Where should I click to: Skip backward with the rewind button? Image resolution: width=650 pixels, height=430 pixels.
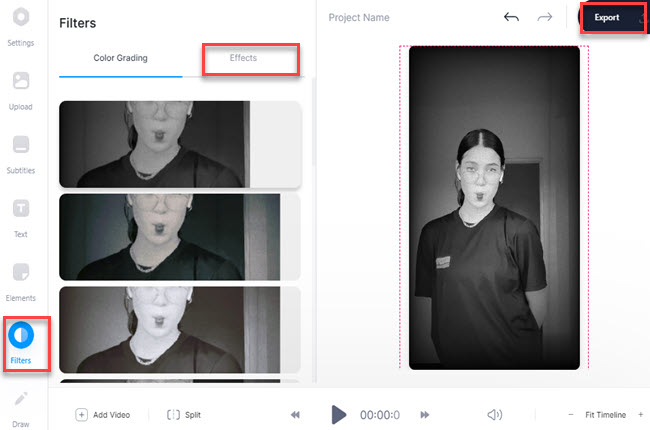296,414
